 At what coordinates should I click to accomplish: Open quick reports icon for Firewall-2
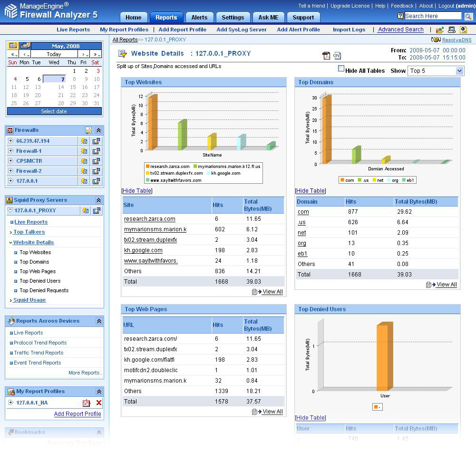(x=84, y=171)
